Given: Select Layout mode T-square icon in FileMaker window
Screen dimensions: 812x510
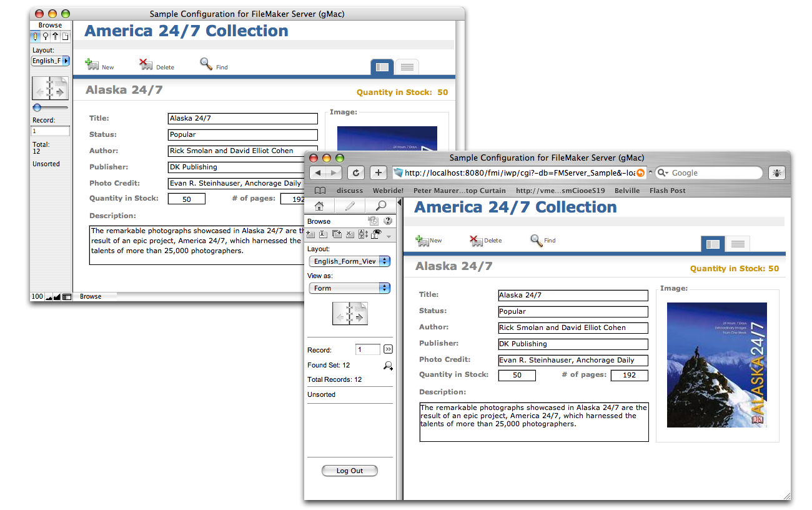Looking at the screenshot, I should [55, 36].
